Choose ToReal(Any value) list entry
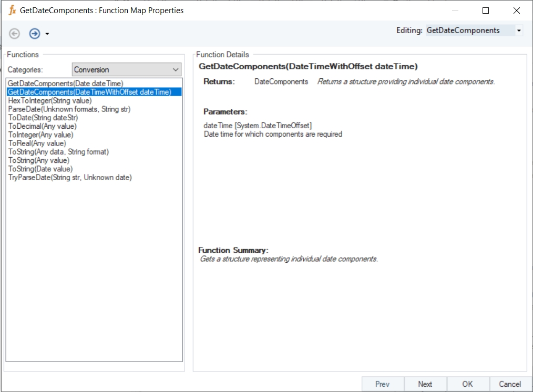 pyautogui.click(x=37, y=143)
